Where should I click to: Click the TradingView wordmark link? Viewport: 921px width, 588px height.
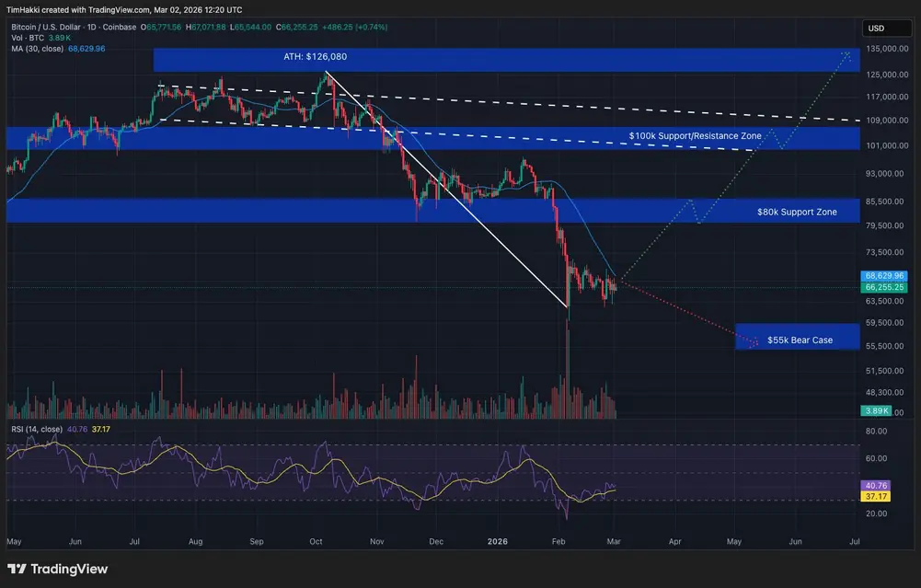click(x=69, y=569)
